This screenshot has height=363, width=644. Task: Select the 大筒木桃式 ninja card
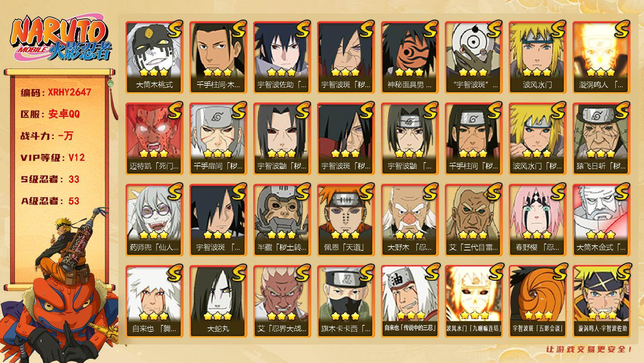(x=154, y=57)
